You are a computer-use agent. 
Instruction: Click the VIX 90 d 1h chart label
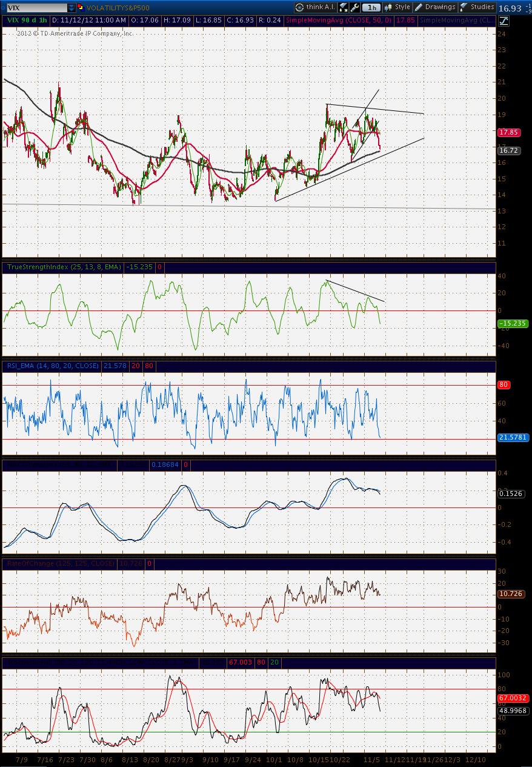click(28, 20)
